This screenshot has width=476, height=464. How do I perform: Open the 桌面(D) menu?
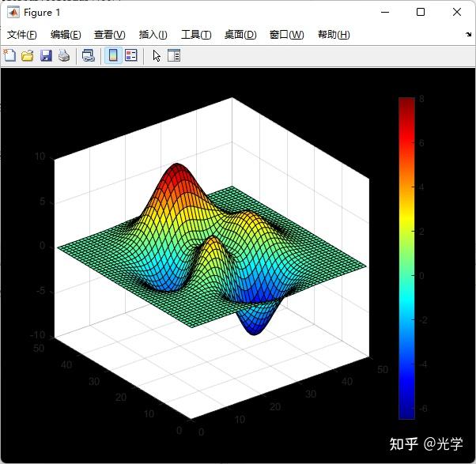240,35
